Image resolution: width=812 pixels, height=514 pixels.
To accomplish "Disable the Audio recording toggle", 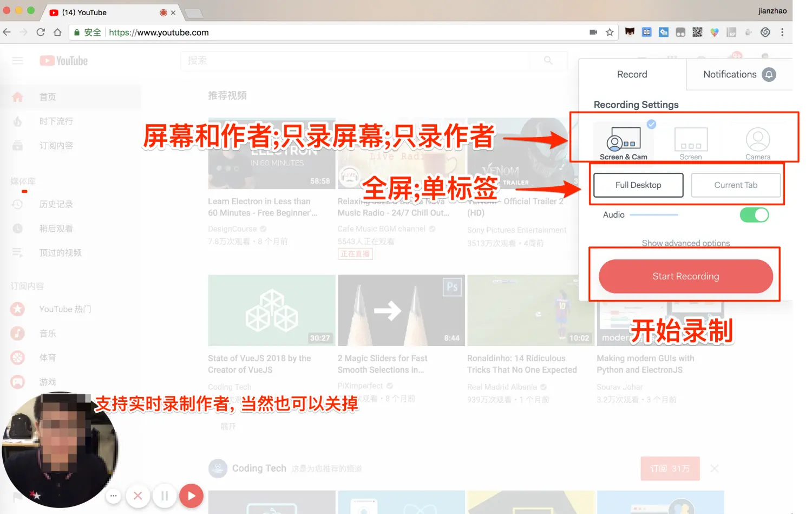I will coord(754,215).
